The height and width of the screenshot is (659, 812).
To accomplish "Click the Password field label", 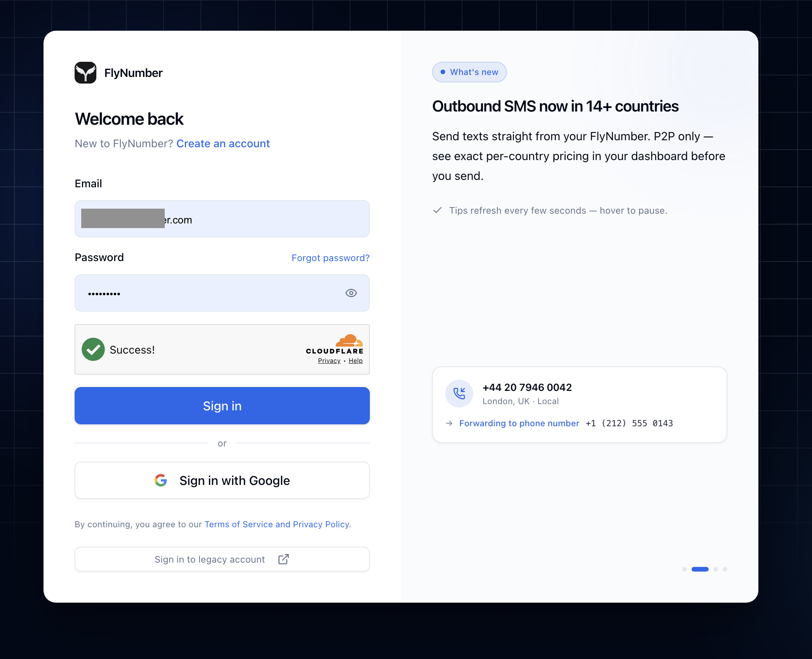I will coord(99,257).
